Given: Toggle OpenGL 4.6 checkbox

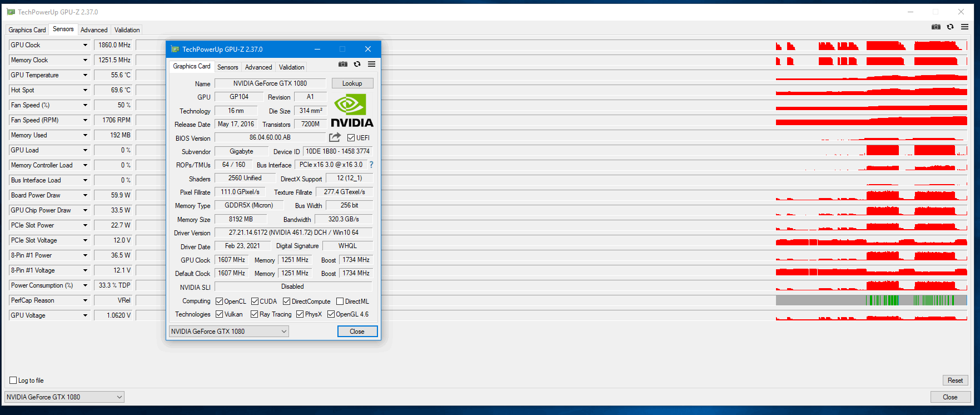Looking at the screenshot, I should point(331,314).
